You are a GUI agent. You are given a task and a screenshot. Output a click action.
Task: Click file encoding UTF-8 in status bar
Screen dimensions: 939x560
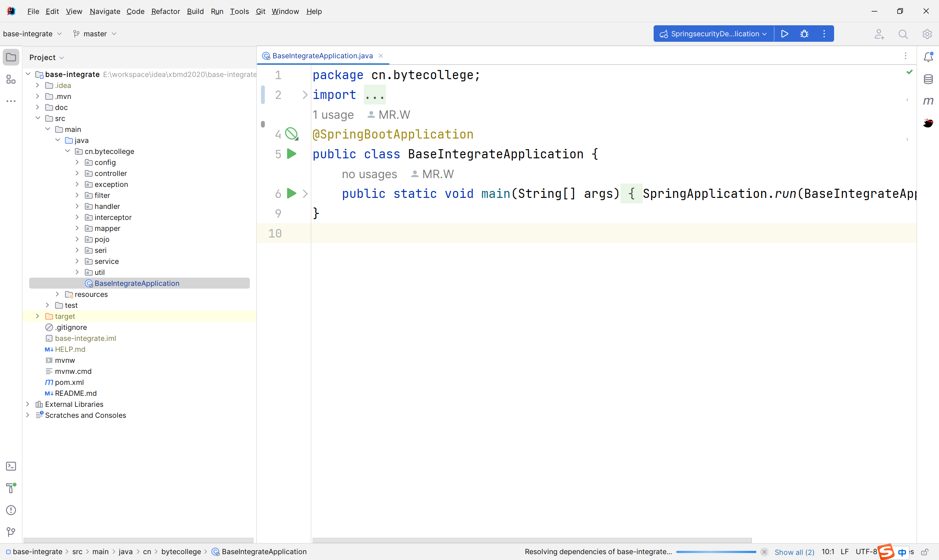[866, 552]
